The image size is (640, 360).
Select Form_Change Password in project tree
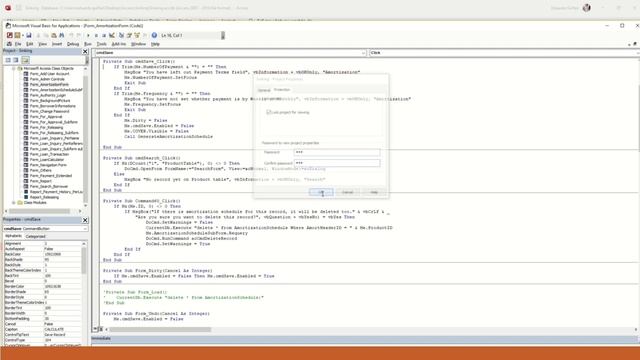49,111
